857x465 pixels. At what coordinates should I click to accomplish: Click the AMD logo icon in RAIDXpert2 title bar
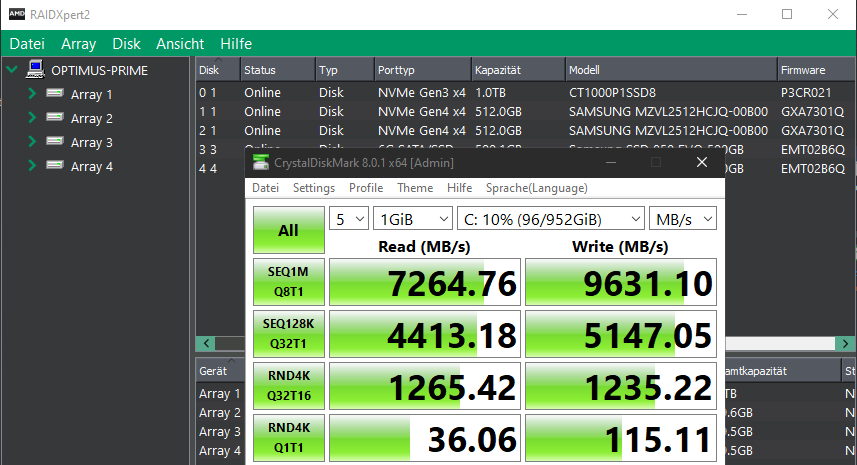click(x=16, y=14)
